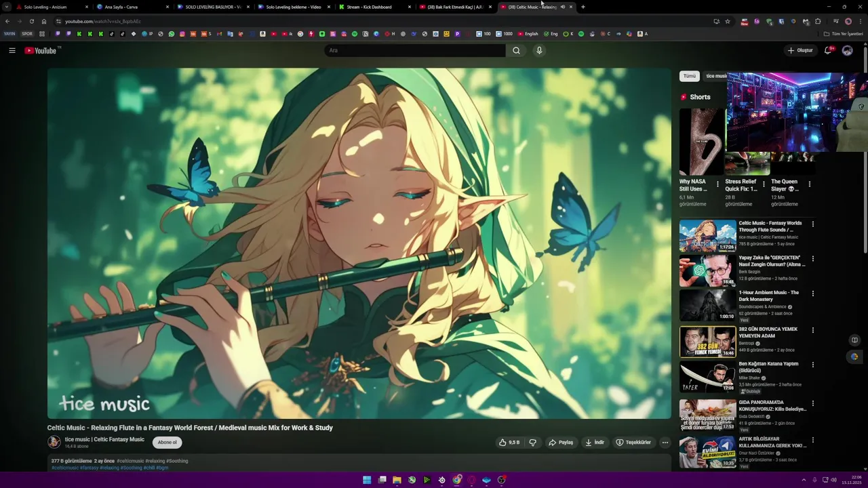Open tice music channel avatar
Screen dimensions: 868x488
point(54,442)
